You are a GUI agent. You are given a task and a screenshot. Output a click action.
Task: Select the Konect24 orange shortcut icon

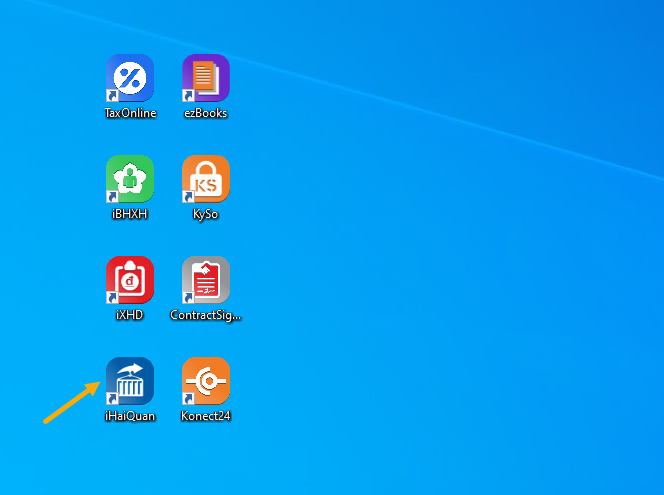pyautogui.click(x=206, y=381)
